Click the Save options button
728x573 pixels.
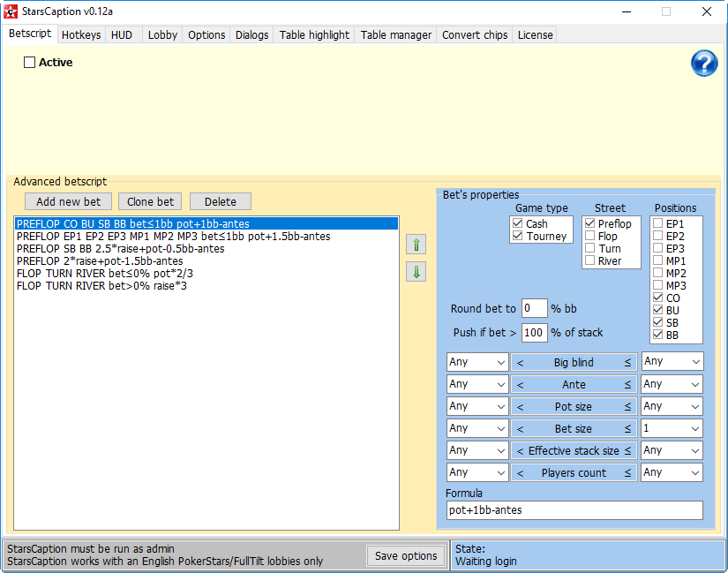click(406, 556)
